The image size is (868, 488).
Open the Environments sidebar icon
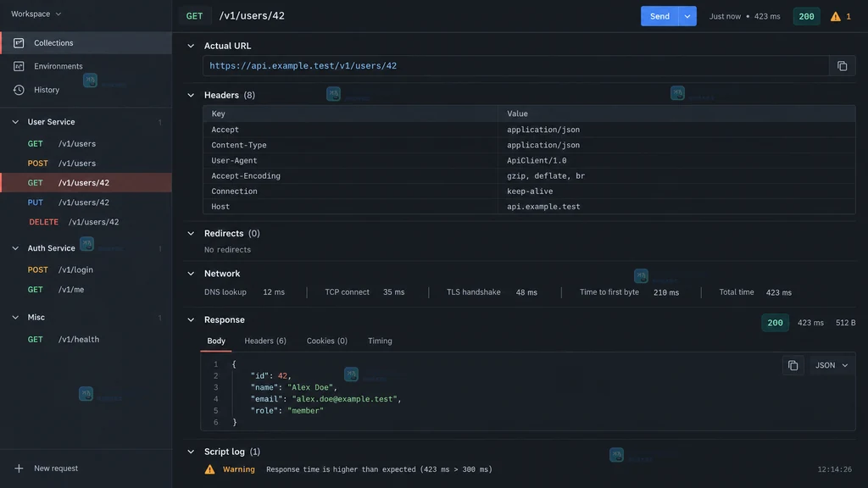[x=19, y=66]
